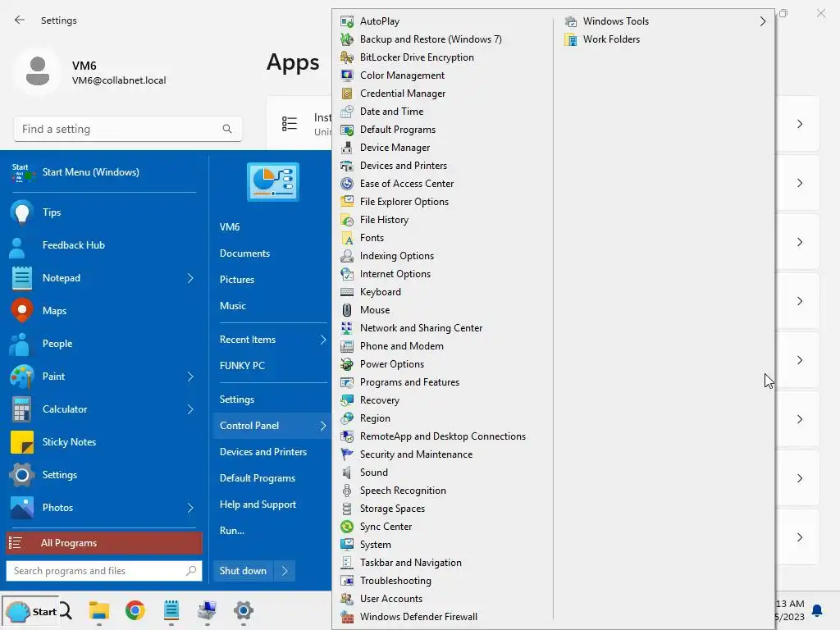Click the Sticky Notes icon
Screen dimensions: 840x630
(x=22, y=442)
